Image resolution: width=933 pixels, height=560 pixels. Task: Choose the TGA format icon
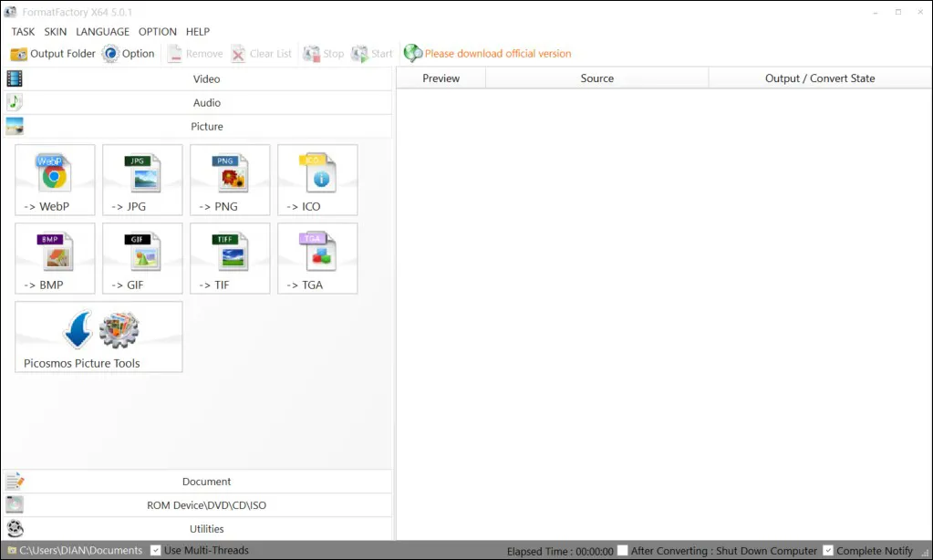317,258
